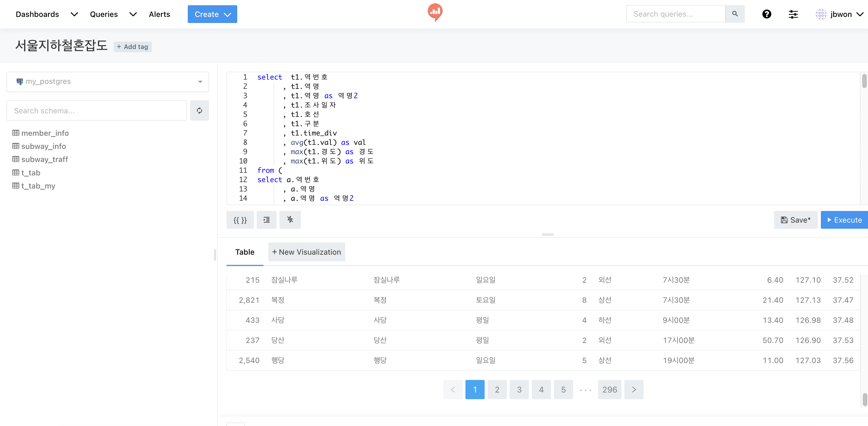
Task: Open the settings sliders icon
Action: pyautogui.click(x=793, y=14)
